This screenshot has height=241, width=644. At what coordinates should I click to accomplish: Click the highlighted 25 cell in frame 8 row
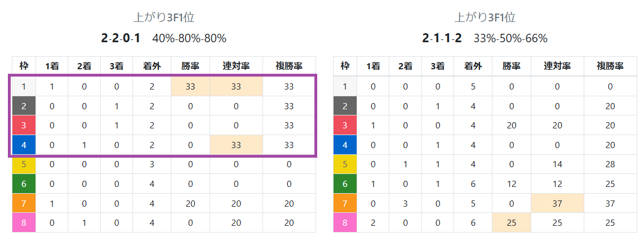click(511, 222)
